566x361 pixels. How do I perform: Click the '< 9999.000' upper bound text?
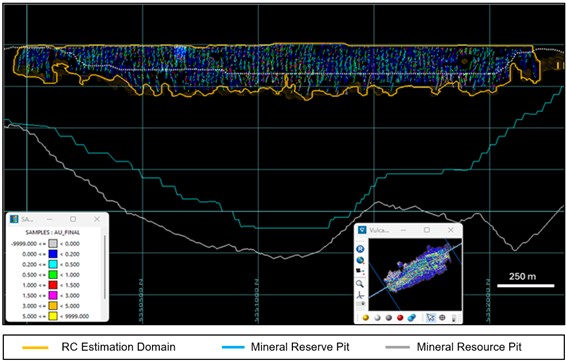(75, 317)
